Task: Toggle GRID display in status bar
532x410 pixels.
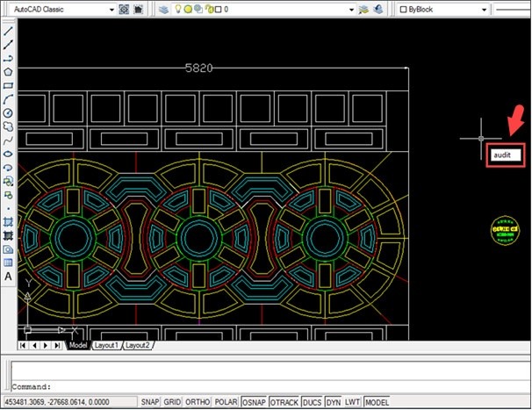Action: tap(172, 402)
